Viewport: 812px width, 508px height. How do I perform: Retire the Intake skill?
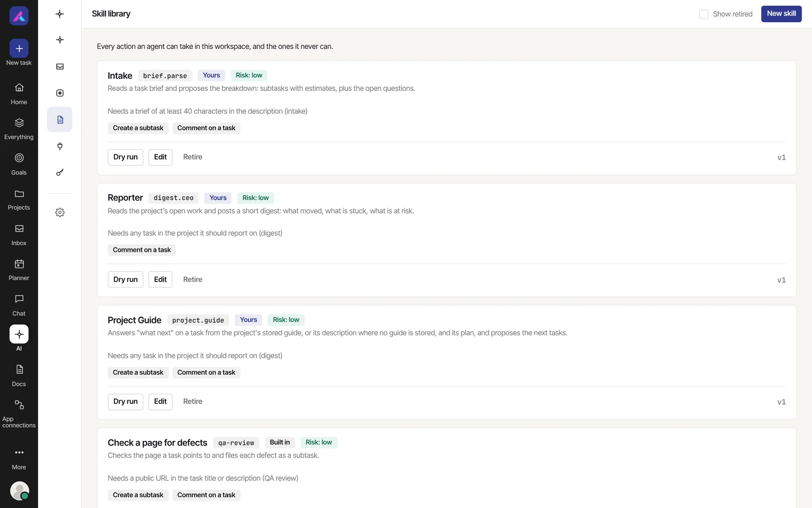pos(192,157)
